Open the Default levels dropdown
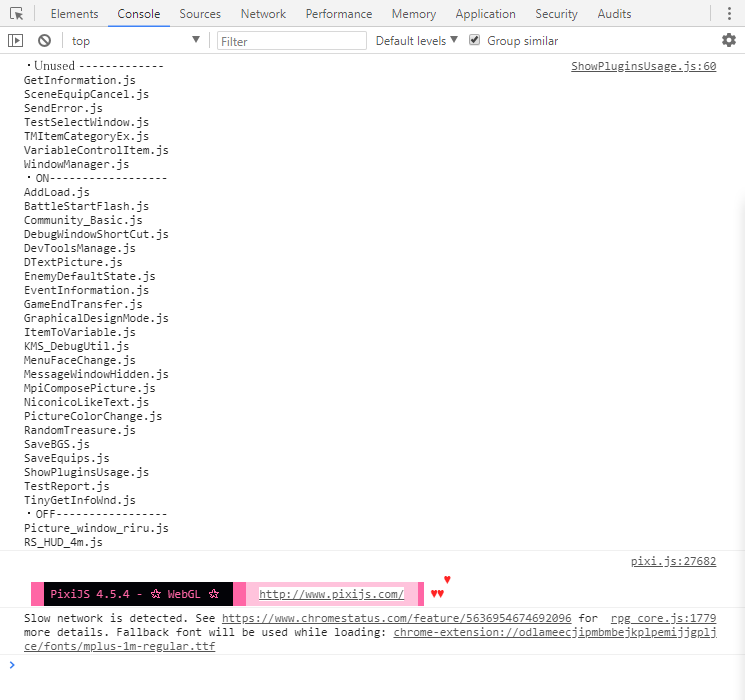This screenshot has width=745, height=700. click(417, 41)
